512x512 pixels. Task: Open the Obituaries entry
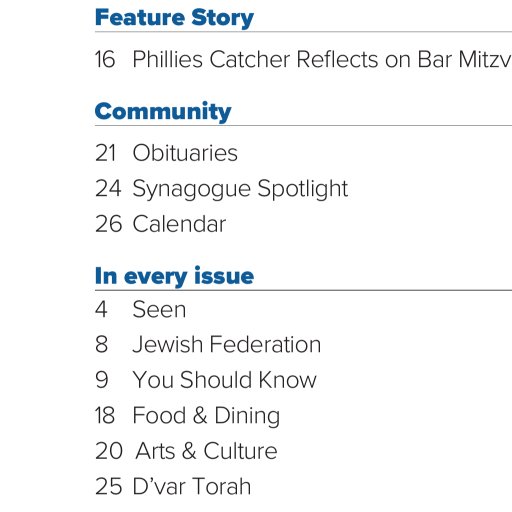pyautogui.click(x=185, y=153)
